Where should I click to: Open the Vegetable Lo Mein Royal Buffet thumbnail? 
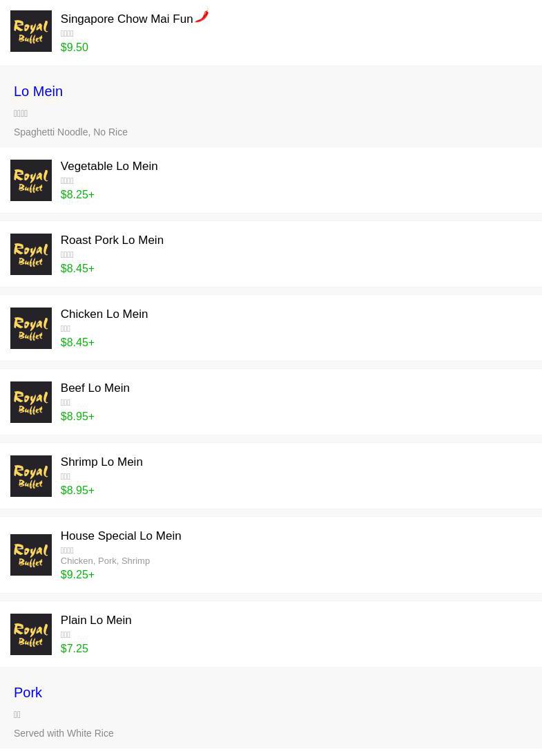31,180
